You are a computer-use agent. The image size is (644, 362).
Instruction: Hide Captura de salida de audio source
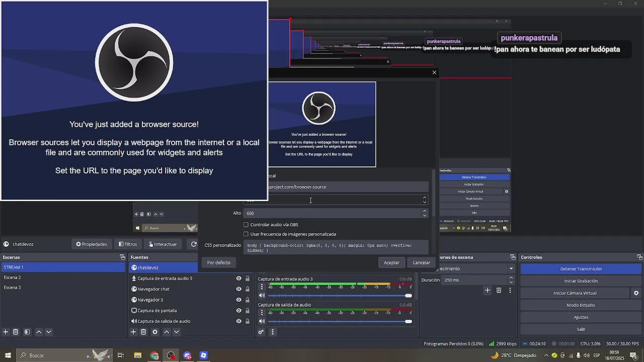click(x=239, y=321)
